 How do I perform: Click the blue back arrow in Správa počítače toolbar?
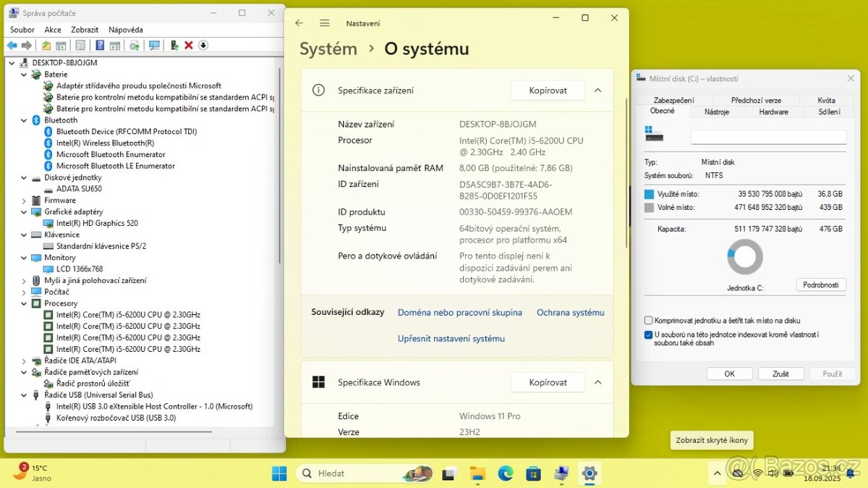point(12,46)
